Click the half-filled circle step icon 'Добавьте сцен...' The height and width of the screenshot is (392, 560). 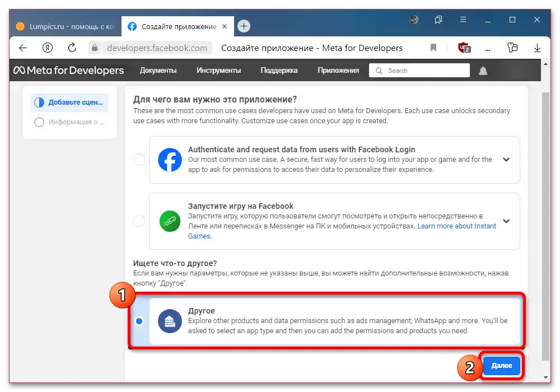click(x=39, y=102)
